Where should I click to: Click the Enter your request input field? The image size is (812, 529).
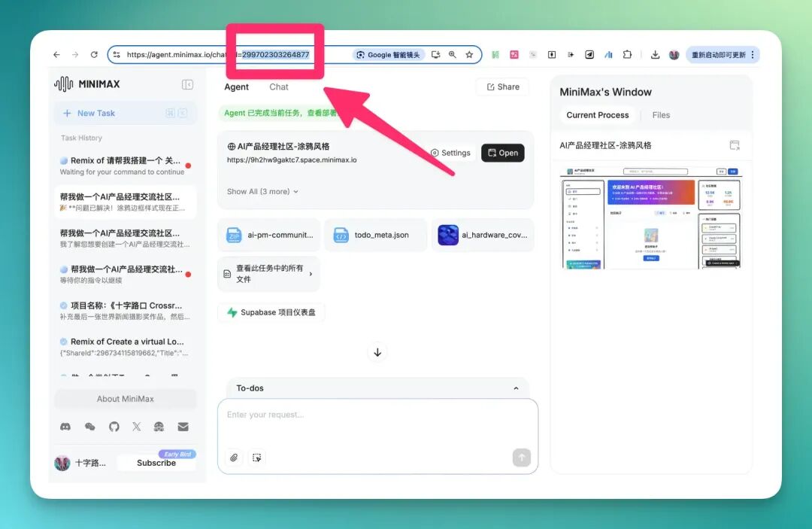[x=377, y=424]
